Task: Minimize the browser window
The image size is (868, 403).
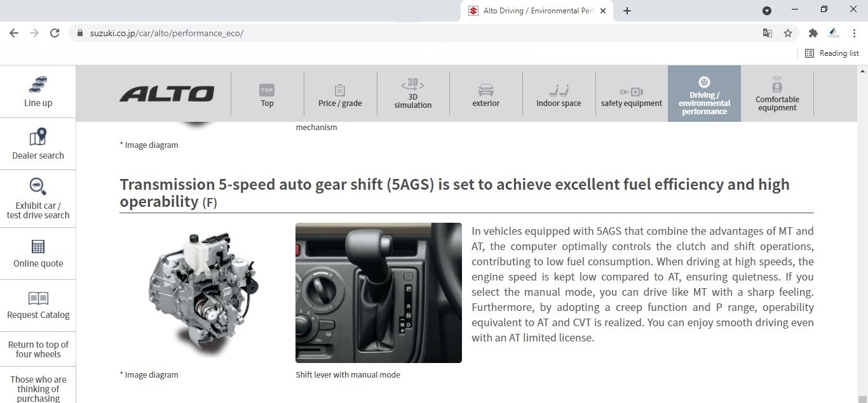Action: (x=796, y=10)
